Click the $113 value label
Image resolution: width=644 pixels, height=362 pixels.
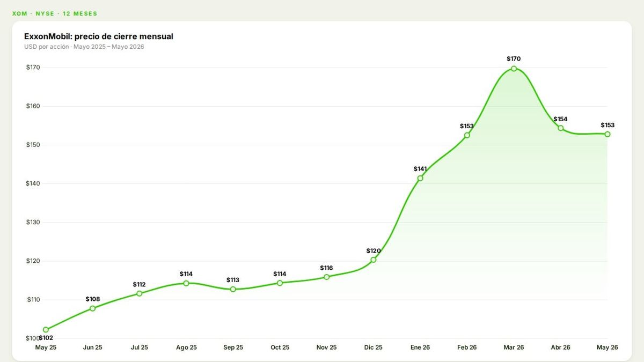coord(233,280)
